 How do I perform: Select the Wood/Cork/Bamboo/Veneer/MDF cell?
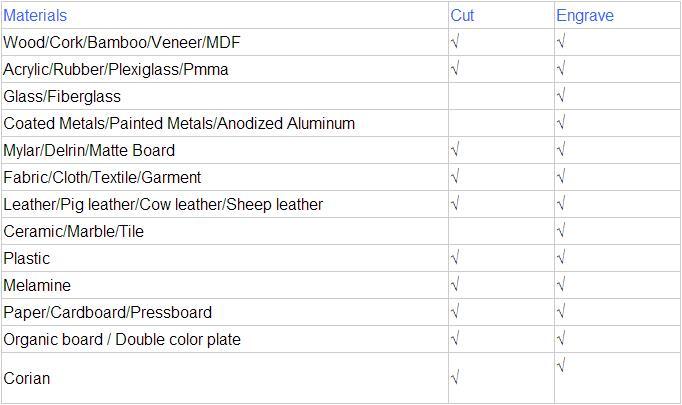pyautogui.click(x=122, y=42)
